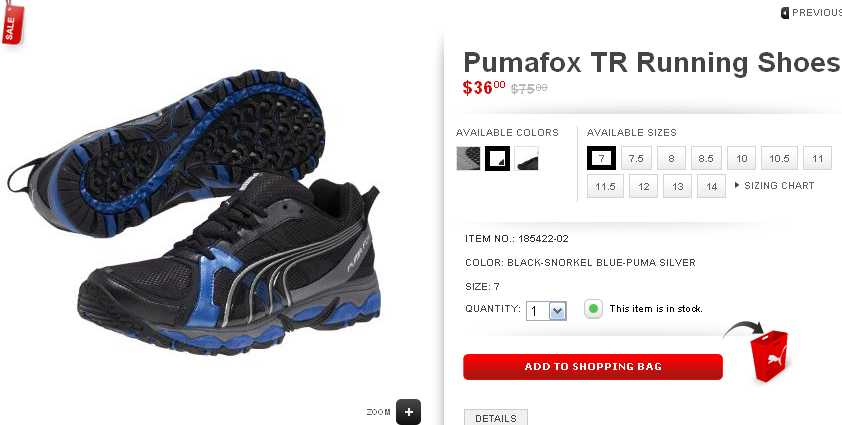Click the green in-stock indicator icon
Viewport: 842px width, 425px height.
pyautogui.click(x=593, y=309)
